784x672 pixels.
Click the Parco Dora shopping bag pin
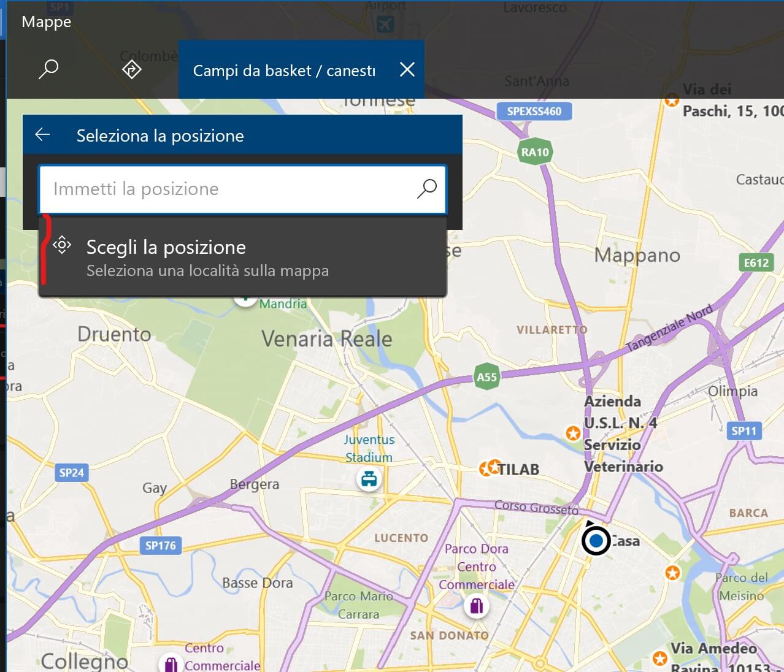(477, 606)
